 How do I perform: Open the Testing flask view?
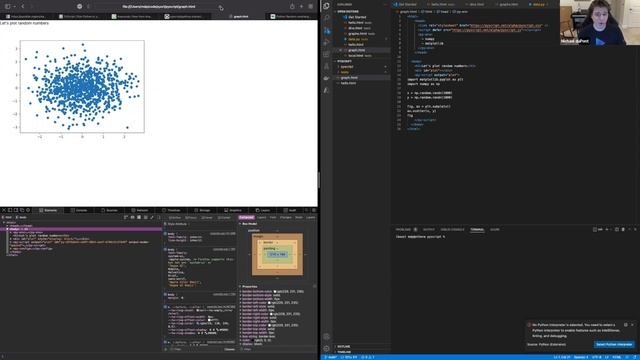click(x=326, y=66)
